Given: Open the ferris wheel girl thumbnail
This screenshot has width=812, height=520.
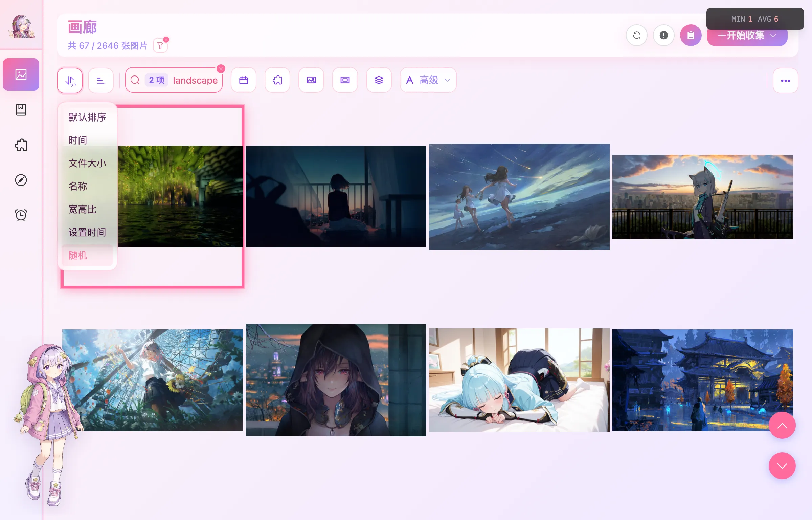Looking at the screenshot, I should coord(153,380).
